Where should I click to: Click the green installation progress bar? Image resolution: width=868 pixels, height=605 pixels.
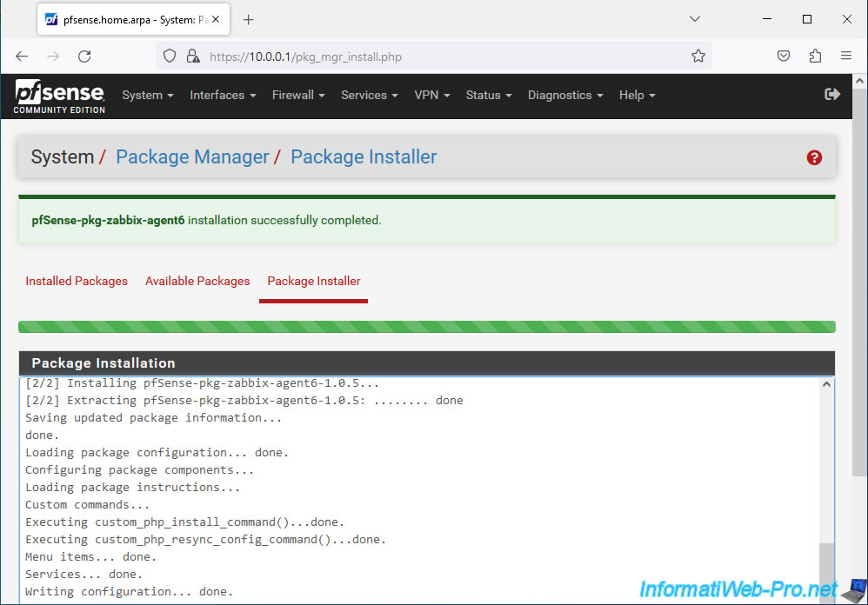pyautogui.click(x=427, y=327)
